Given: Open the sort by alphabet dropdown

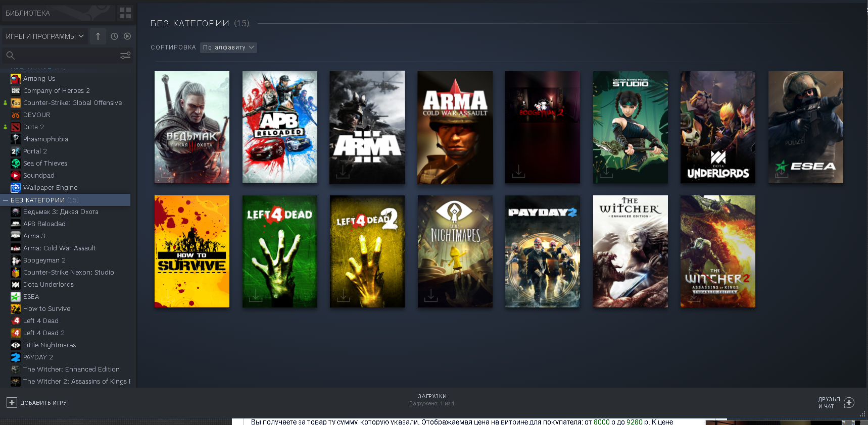Looking at the screenshot, I should (x=228, y=47).
